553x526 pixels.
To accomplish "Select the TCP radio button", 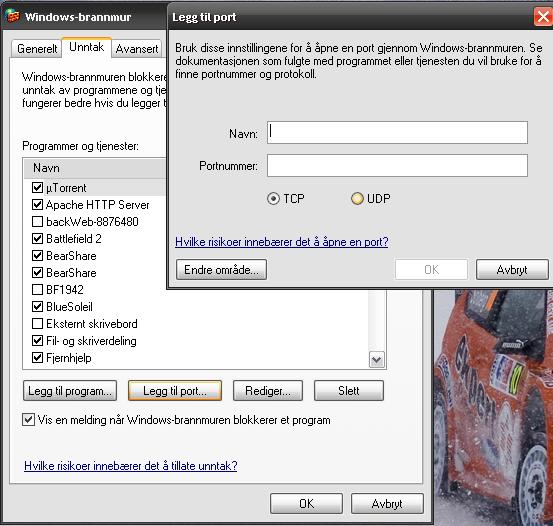I will 273,199.
